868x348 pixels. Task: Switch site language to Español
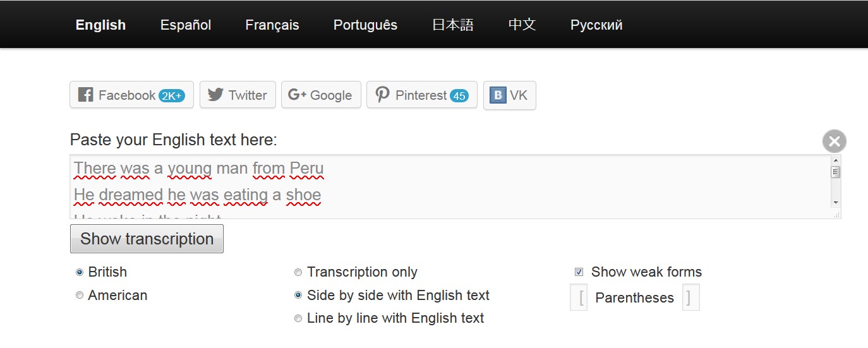[x=186, y=25]
